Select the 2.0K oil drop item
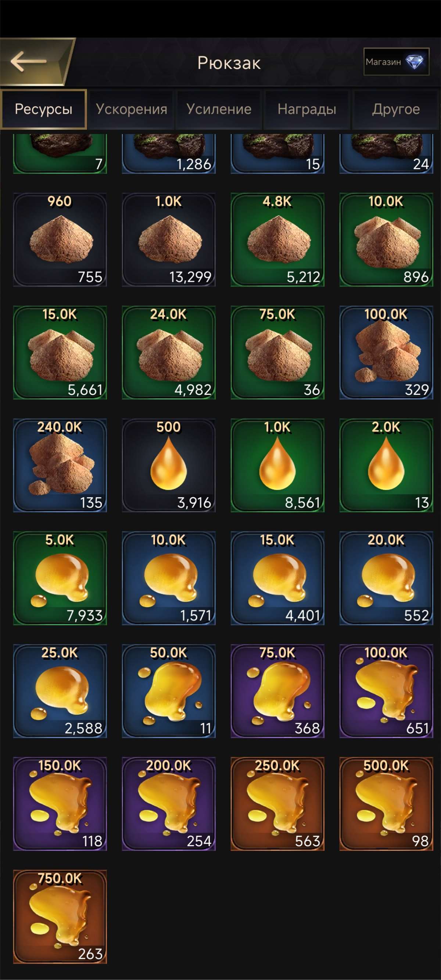 (386, 465)
